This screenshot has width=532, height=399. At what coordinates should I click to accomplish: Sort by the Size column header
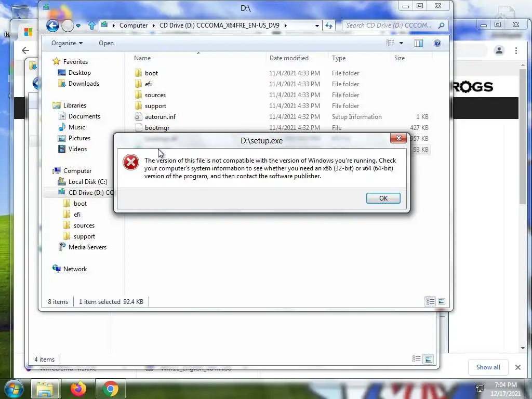[x=400, y=58]
